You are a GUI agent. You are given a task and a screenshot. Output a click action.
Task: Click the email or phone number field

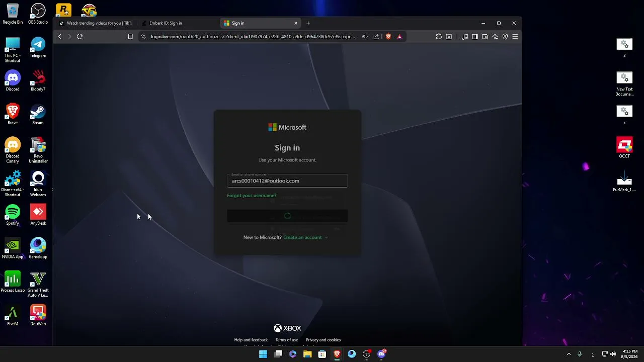click(287, 180)
